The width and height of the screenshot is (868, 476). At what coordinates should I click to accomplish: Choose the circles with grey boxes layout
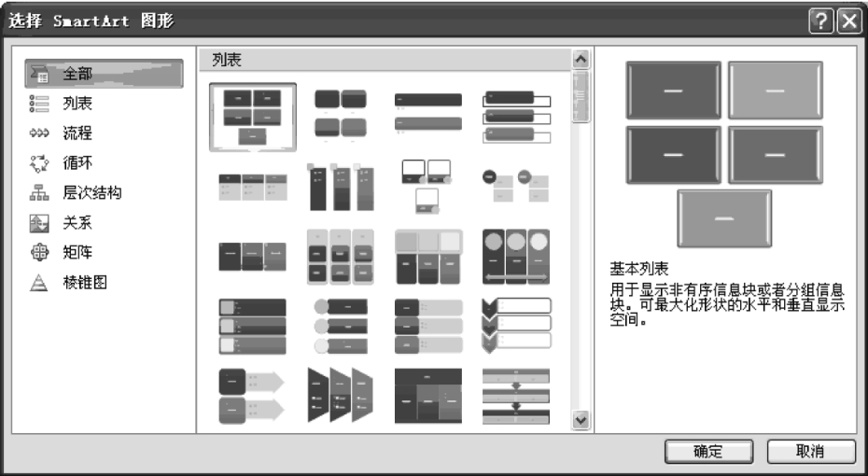pos(515,186)
